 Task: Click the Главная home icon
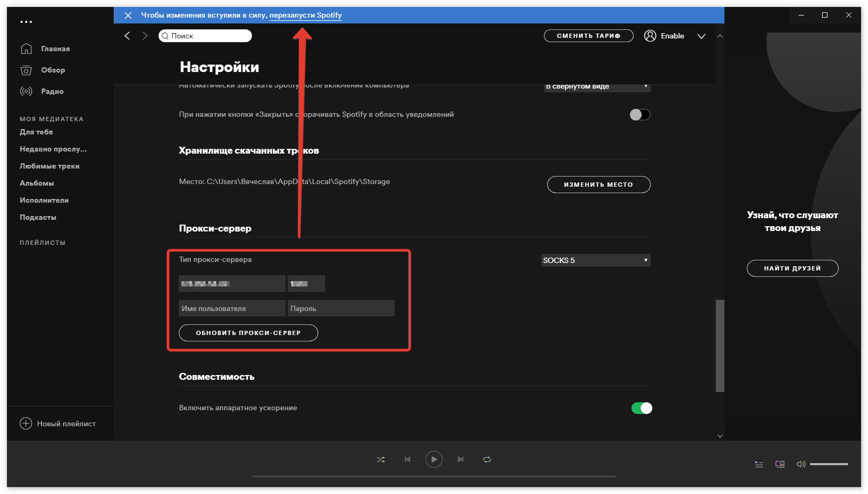click(26, 49)
